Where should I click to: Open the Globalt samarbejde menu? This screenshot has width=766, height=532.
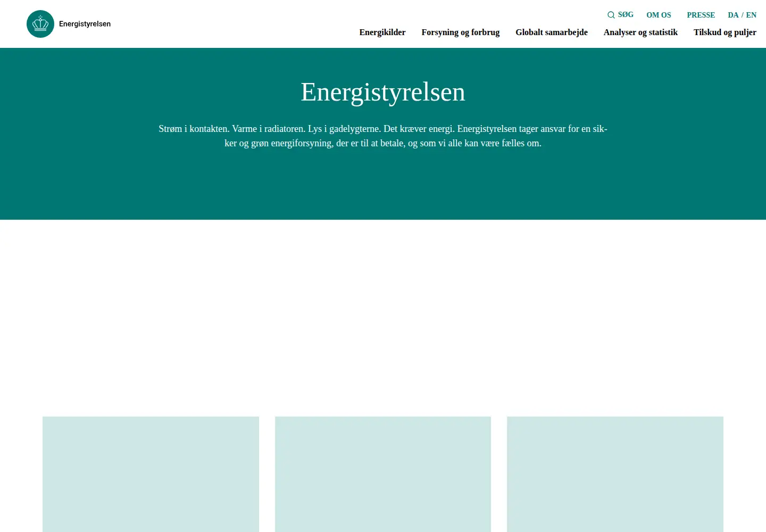click(x=552, y=32)
